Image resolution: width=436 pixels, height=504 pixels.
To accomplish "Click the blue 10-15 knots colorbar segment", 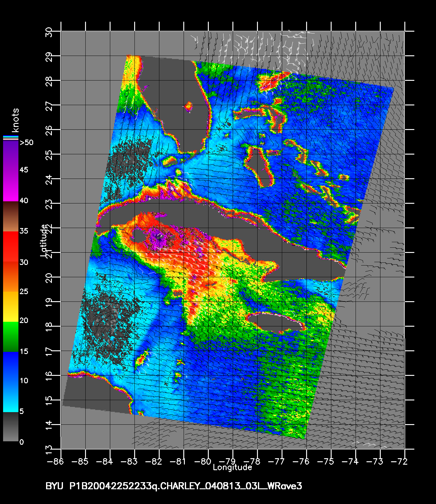I will point(11,367).
